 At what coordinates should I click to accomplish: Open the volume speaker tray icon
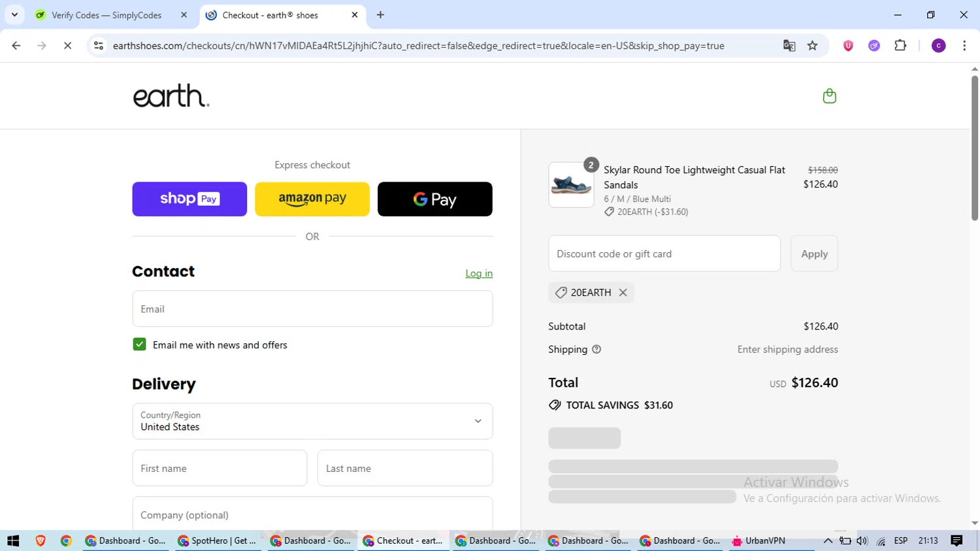(x=862, y=541)
